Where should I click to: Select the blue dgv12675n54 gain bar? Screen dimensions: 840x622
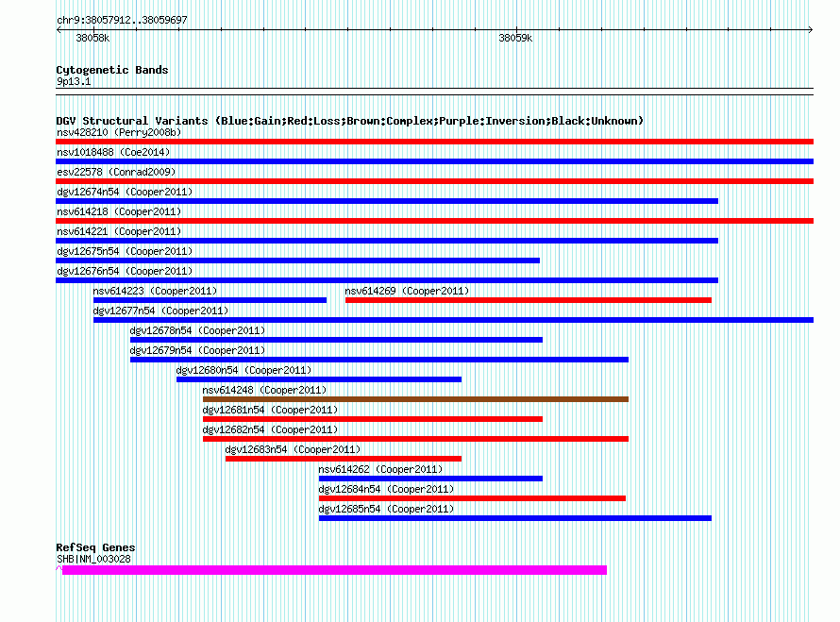[298, 261]
